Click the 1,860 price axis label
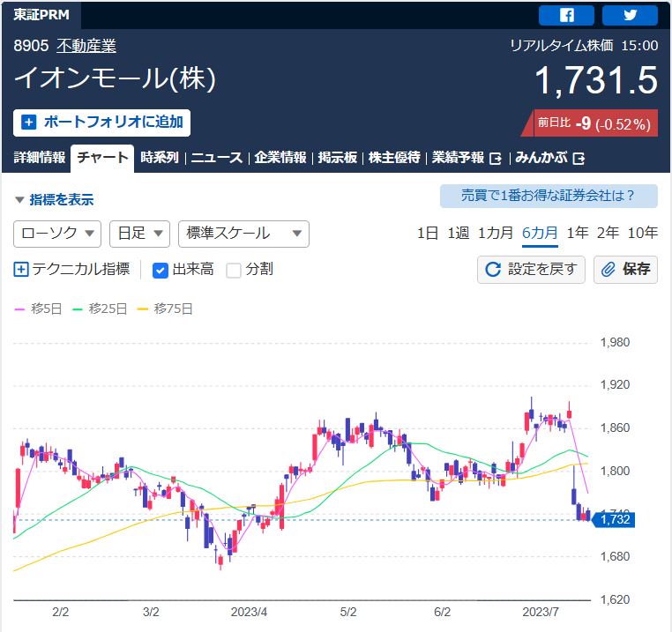The image size is (672, 632). 615,428
